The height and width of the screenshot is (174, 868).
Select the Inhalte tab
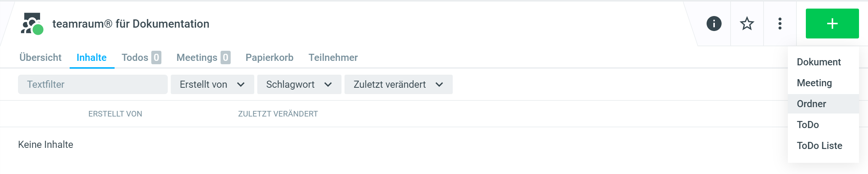(x=92, y=58)
